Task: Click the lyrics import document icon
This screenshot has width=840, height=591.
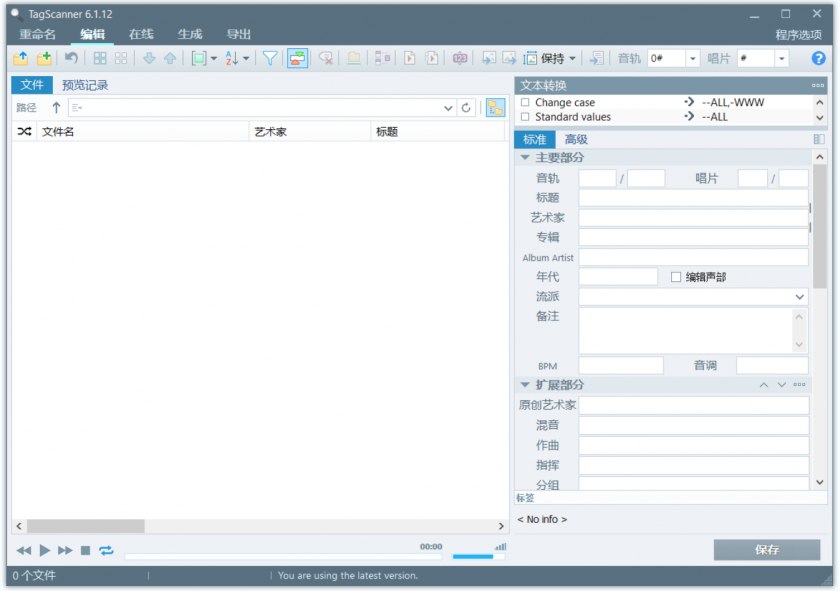Action: 596,58
